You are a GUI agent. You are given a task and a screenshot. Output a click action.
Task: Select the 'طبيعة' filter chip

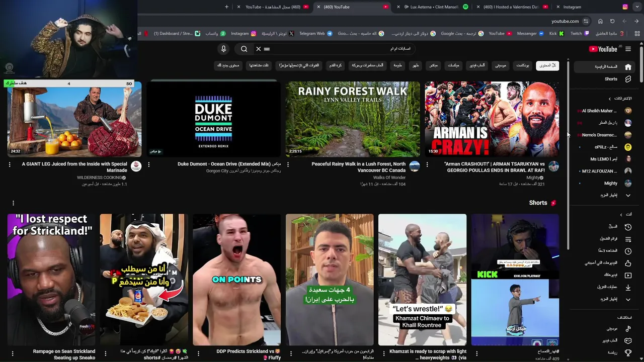pyautogui.click(x=397, y=65)
